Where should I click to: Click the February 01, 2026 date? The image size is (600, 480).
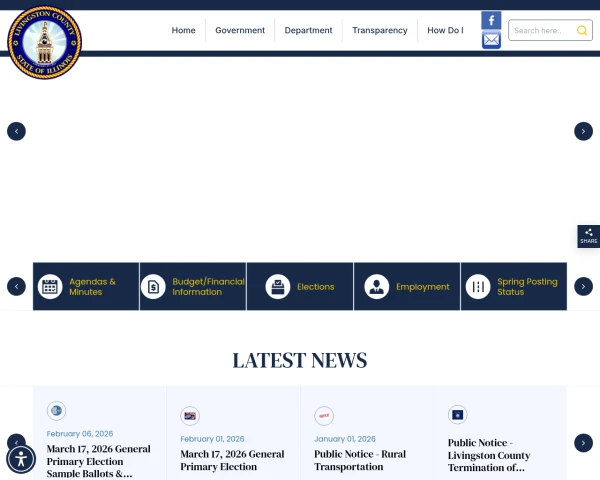[x=212, y=439]
